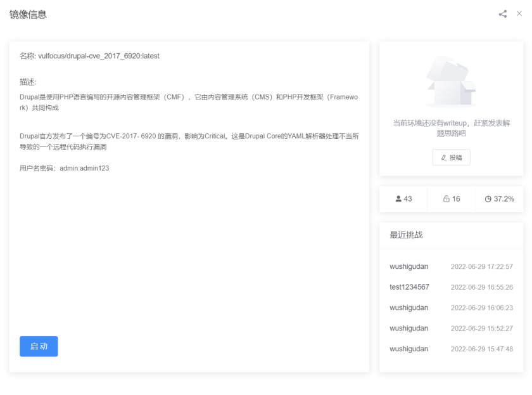This screenshot has width=532, height=395.
Task: Click the 最近挑战 section heading
Action: coord(406,235)
